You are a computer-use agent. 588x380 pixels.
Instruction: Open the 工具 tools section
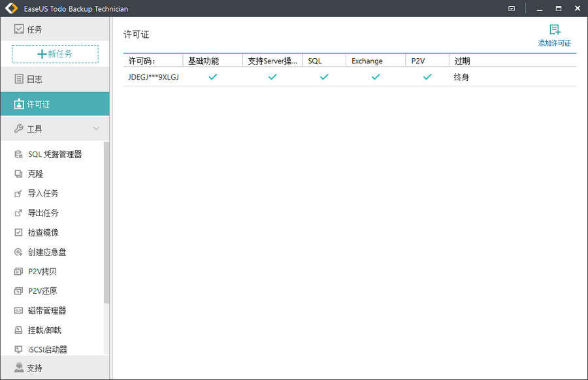(55, 129)
